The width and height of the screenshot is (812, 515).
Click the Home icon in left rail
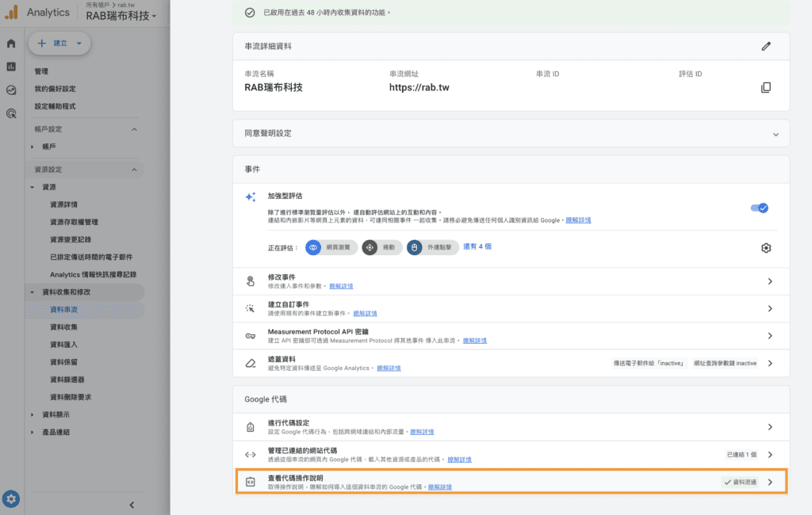point(11,44)
